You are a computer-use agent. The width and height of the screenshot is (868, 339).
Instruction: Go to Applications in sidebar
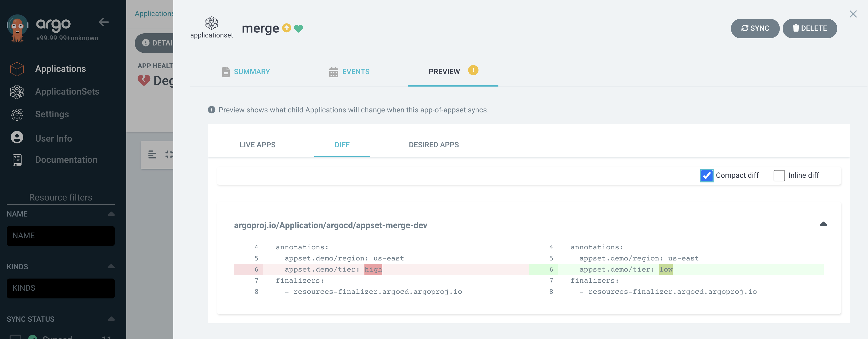coord(61,69)
